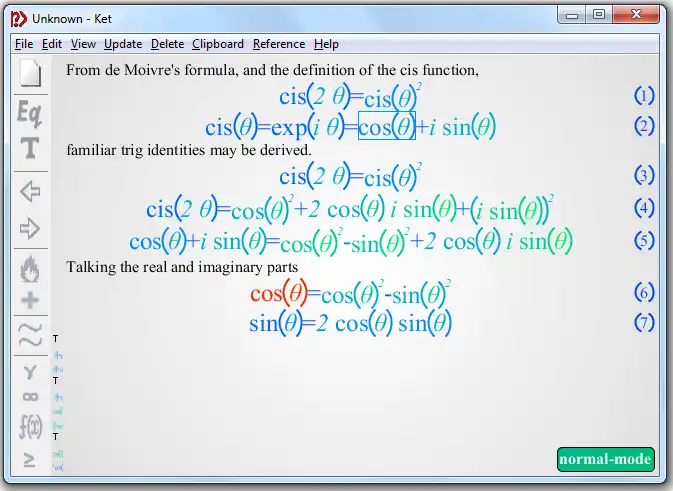
Task: Open the Greek letter gamma symbol palette
Action: tap(30, 372)
